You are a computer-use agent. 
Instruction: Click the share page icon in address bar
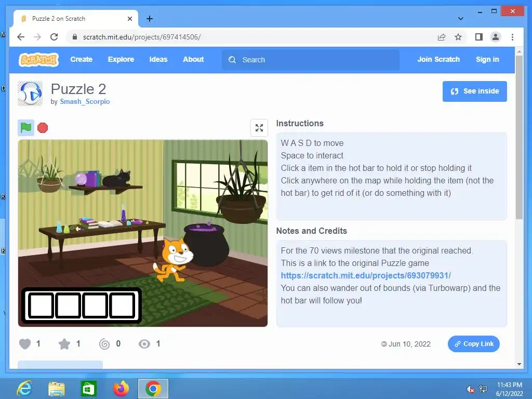pos(442,37)
